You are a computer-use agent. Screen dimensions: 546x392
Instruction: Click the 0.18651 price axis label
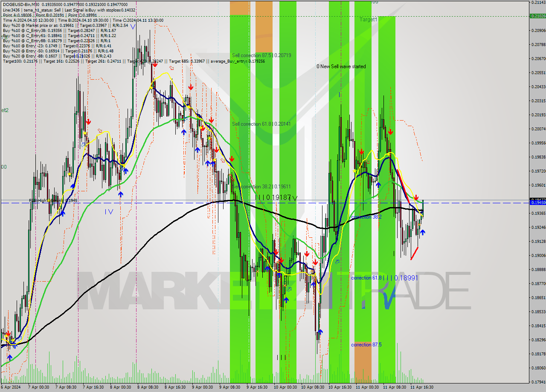538,297
